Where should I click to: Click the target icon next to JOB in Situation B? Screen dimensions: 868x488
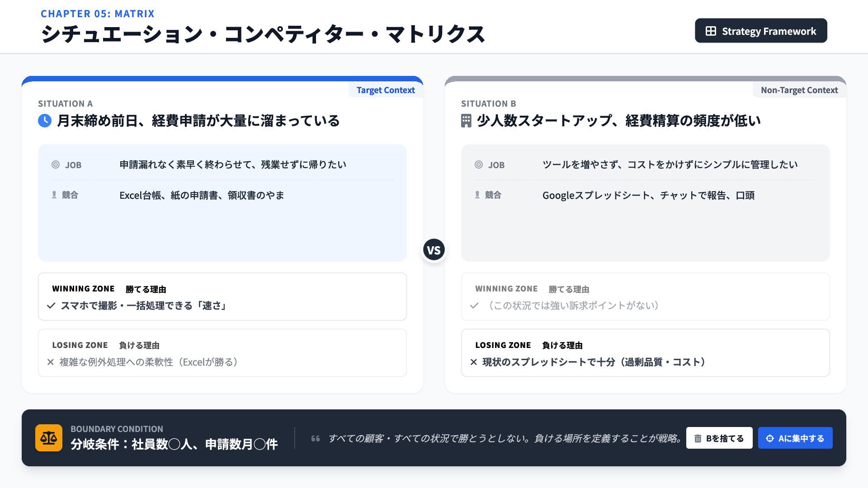click(x=479, y=165)
